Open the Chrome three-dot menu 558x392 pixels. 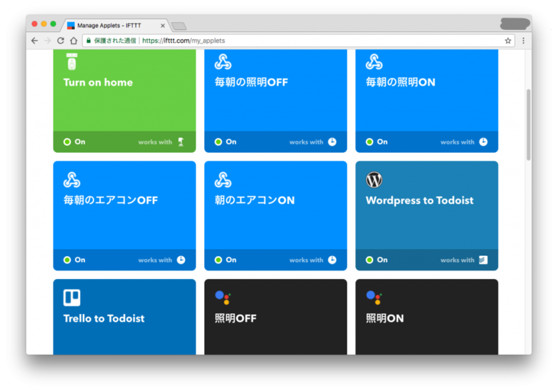(523, 40)
